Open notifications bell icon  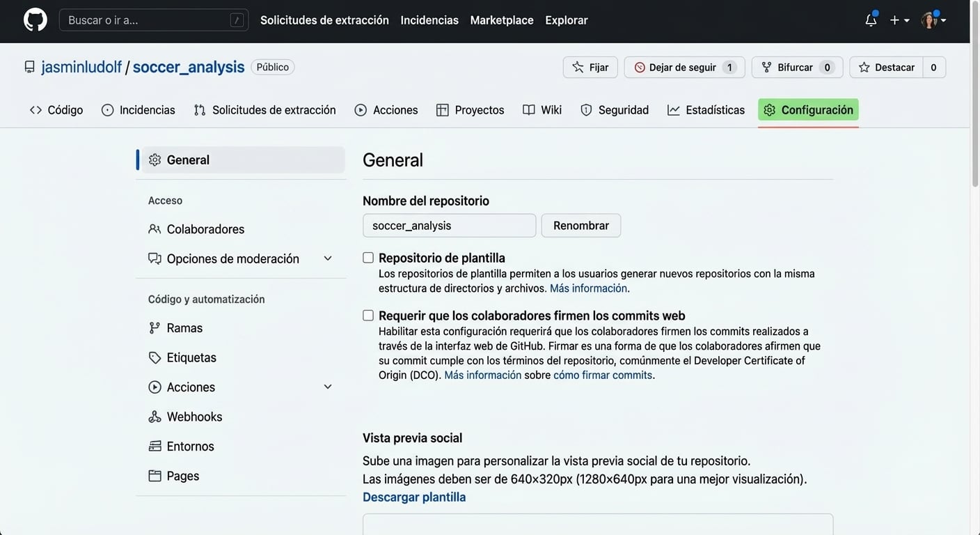(x=871, y=20)
